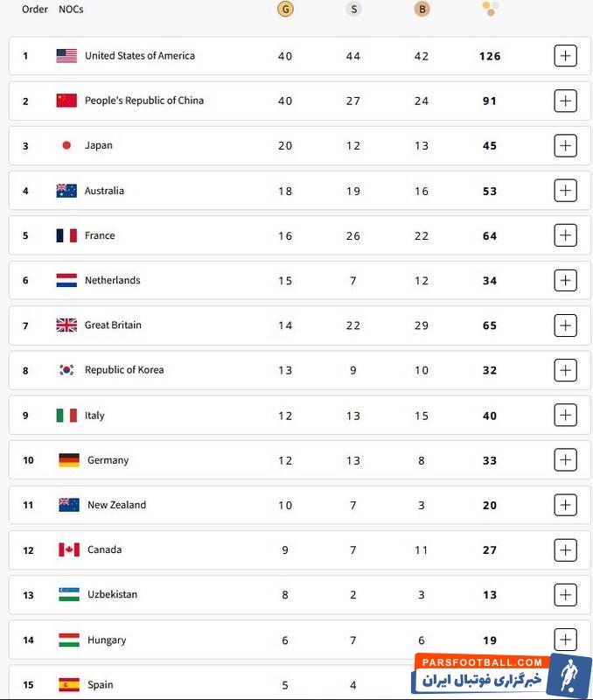Click the total medals column icon
Image resolution: width=593 pixels, height=700 pixels.
pos(490,9)
